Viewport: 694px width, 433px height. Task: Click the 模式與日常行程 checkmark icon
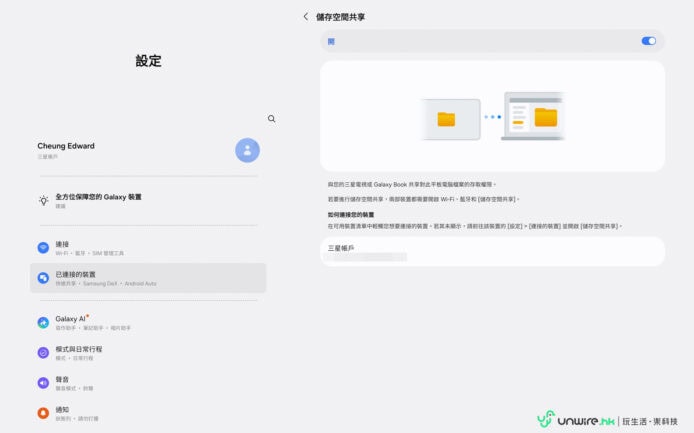tap(43, 353)
